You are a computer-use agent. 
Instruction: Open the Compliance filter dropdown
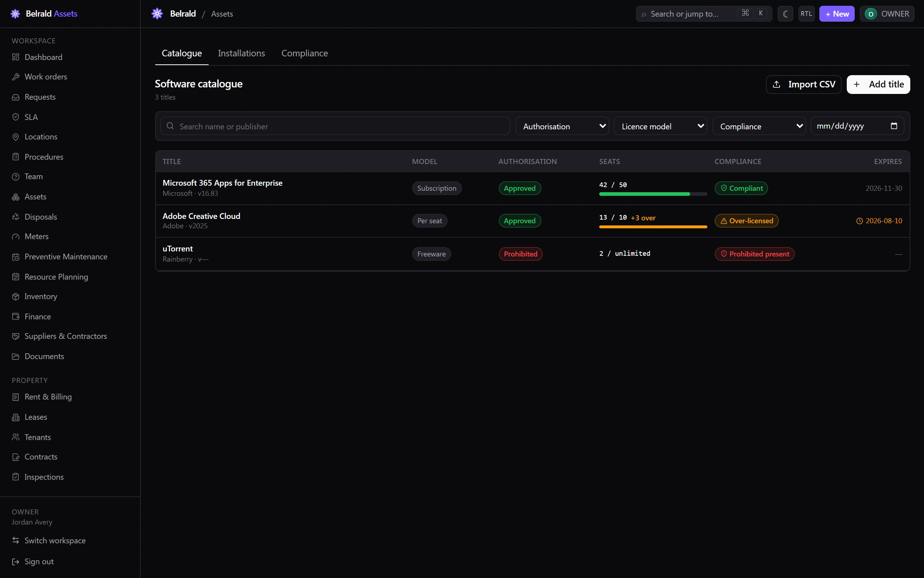pos(759,126)
